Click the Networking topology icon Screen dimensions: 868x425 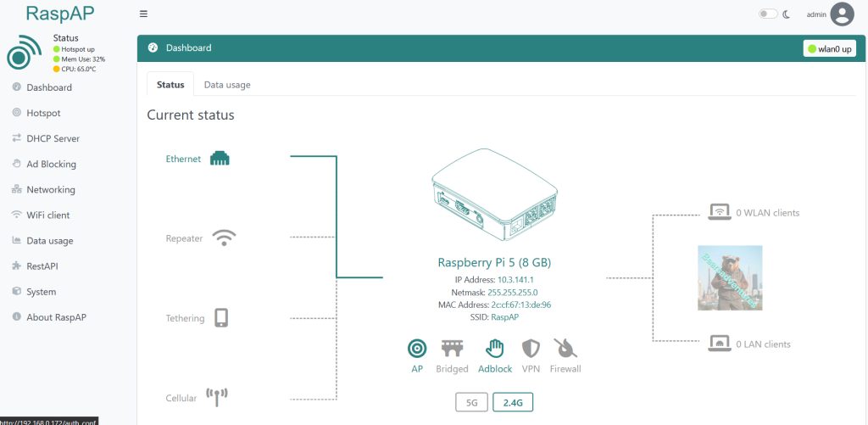tap(16, 189)
